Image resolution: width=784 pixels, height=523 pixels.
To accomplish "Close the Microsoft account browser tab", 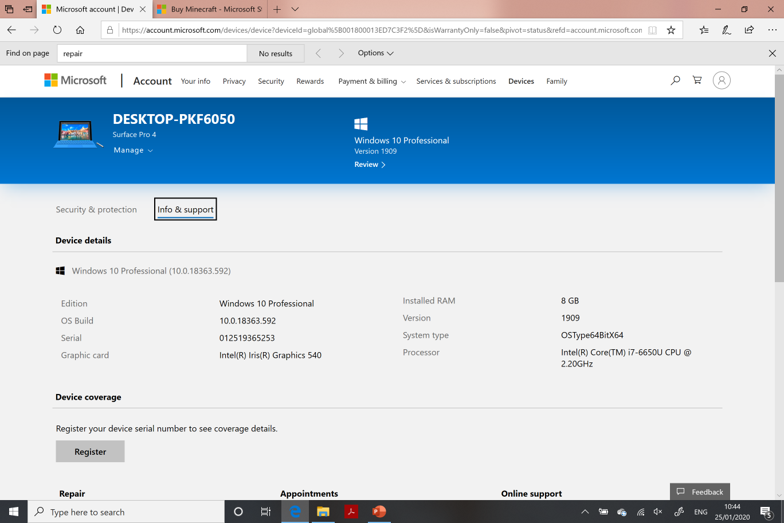I will pyautogui.click(x=142, y=9).
